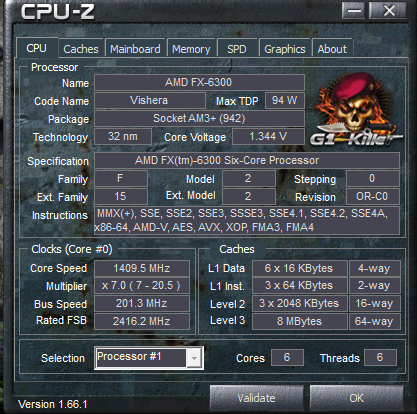Select the Processor #1 combo box

click(149, 358)
